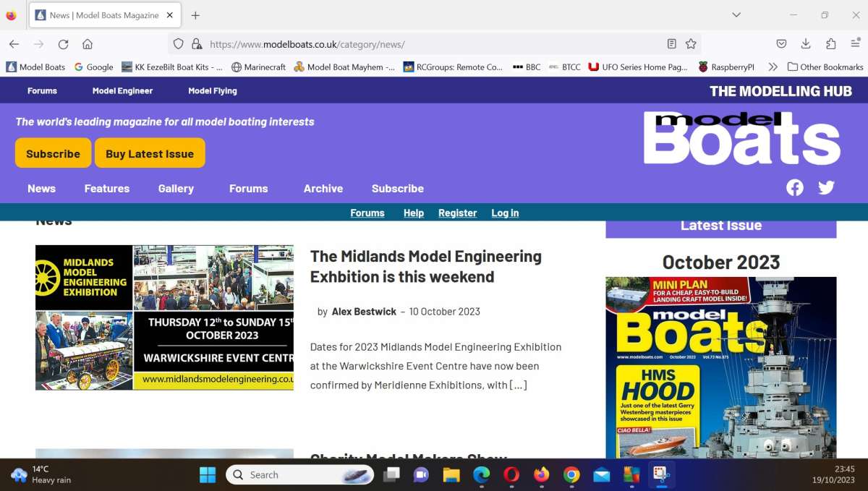Screen dimensions: 868x491
Task: Reload the page with the refresh icon
Action: coord(63,44)
